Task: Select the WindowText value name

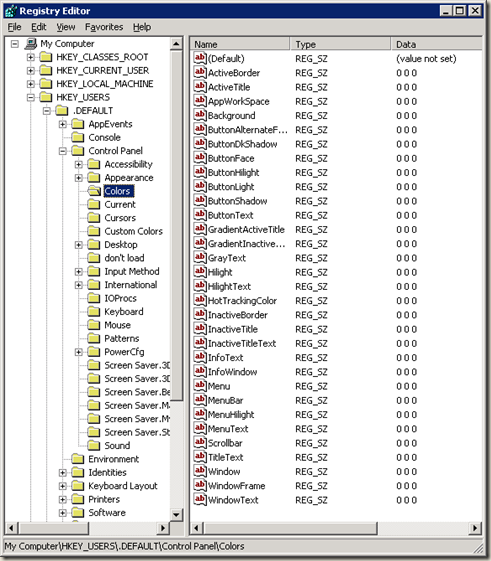Action: pyautogui.click(x=233, y=500)
